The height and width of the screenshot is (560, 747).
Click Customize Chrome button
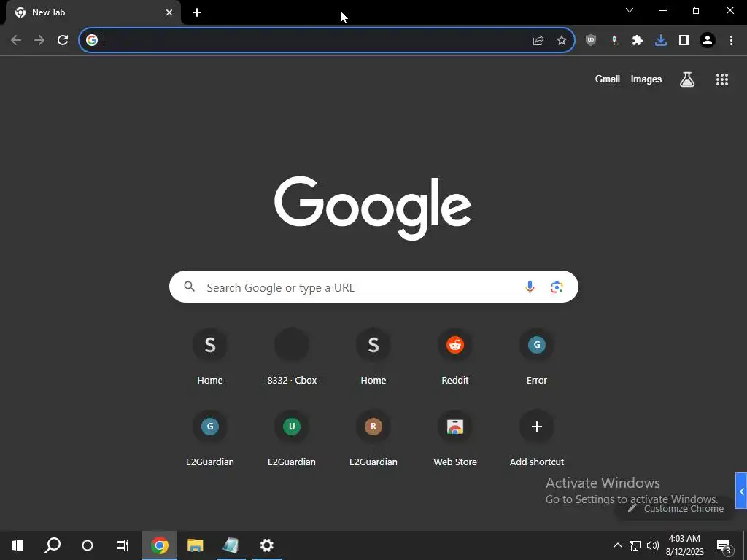pos(675,508)
